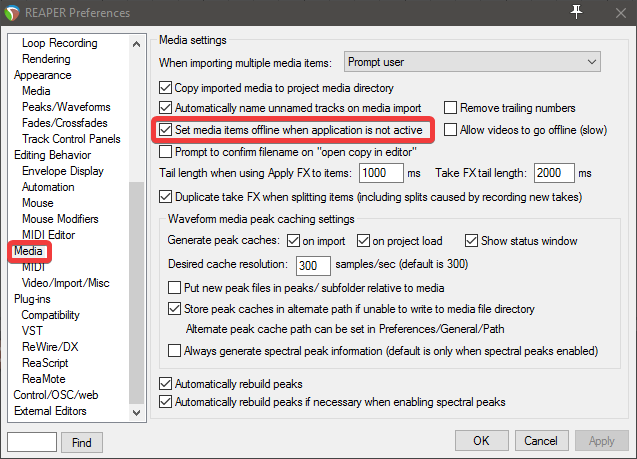637x459 pixels.
Task: Click the Alternate peak cache path note text
Action: coord(345,329)
